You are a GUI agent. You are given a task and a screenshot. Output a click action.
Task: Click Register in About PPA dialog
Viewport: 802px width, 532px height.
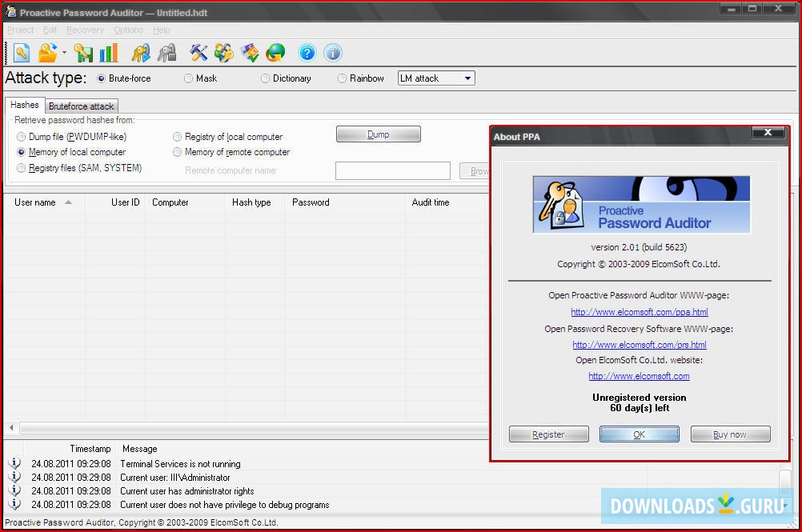(x=549, y=434)
